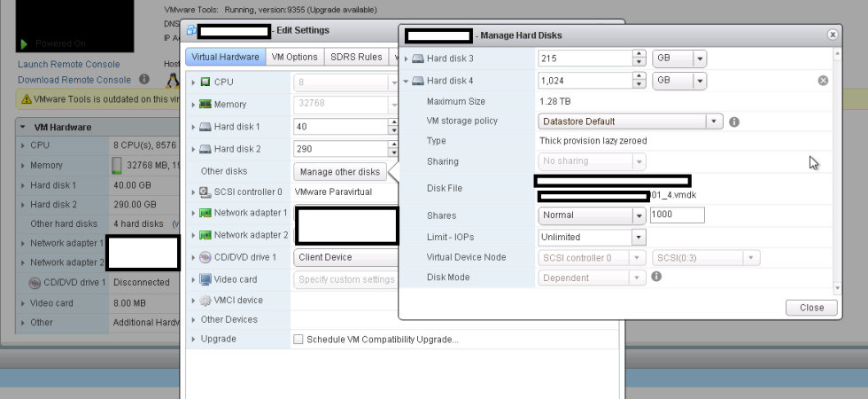The image size is (868, 399).
Task: Toggle Schedule VM Compatibility Upgrade checkbox
Action: click(298, 339)
